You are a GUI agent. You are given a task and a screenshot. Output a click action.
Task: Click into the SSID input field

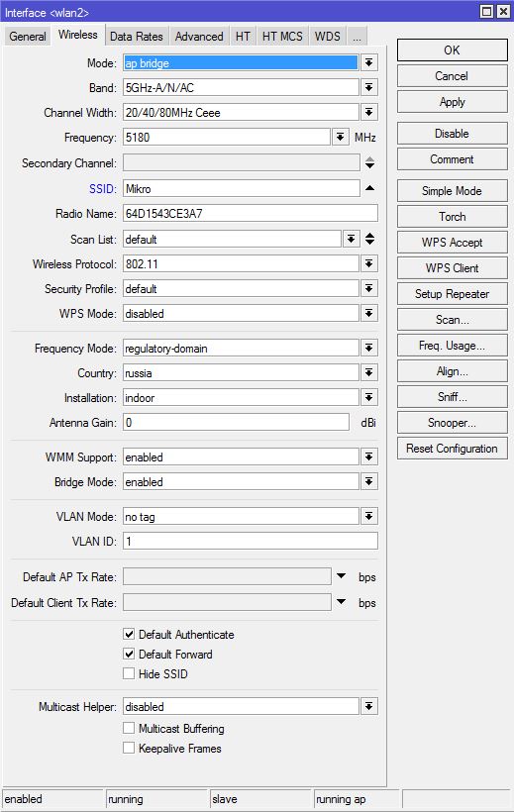[x=241, y=188]
